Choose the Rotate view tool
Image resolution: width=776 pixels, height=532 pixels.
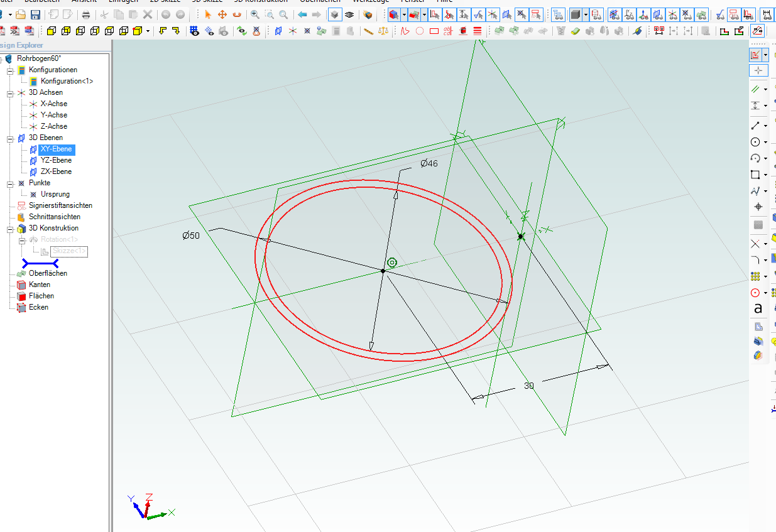(237, 14)
